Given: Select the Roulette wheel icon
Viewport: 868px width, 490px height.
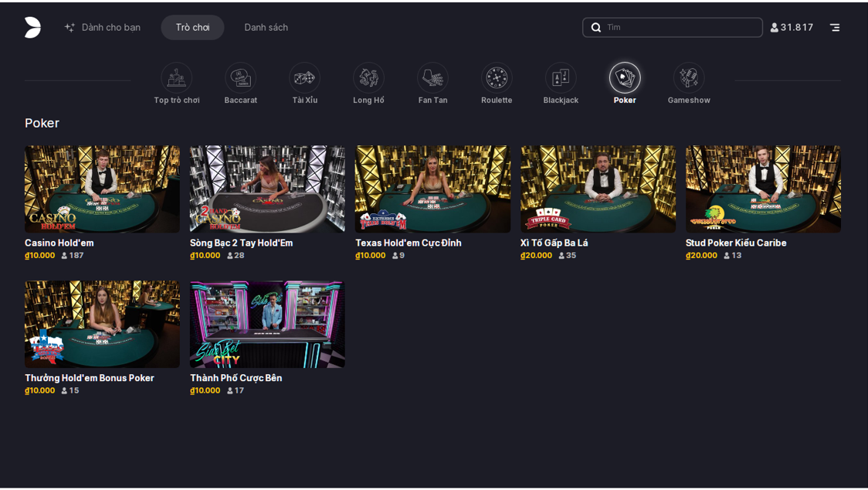Looking at the screenshot, I should (497, 78).
